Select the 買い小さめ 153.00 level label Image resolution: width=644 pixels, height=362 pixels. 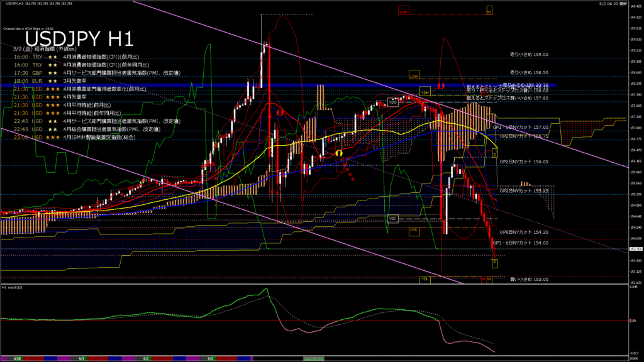point(529,279)
